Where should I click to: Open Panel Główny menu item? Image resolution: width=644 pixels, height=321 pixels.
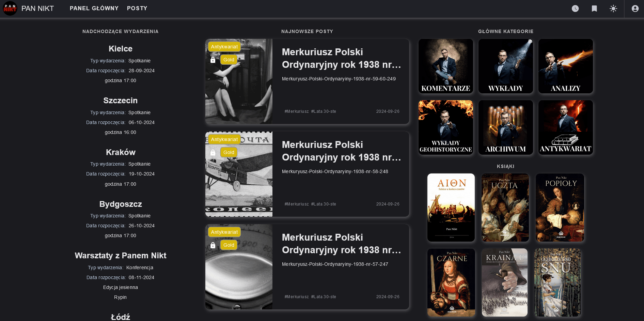pyautogui.click(x=94, y=8)
